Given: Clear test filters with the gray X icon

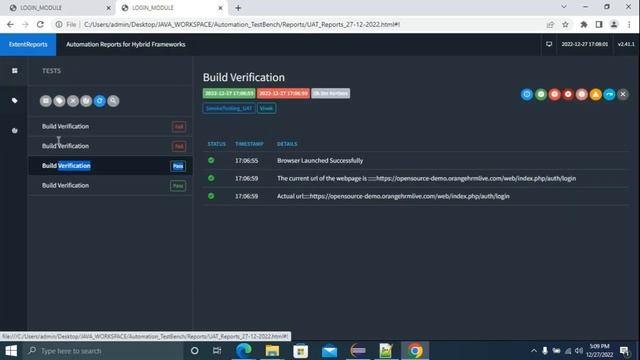Looking at the screenshot, I should pos(73,101).
